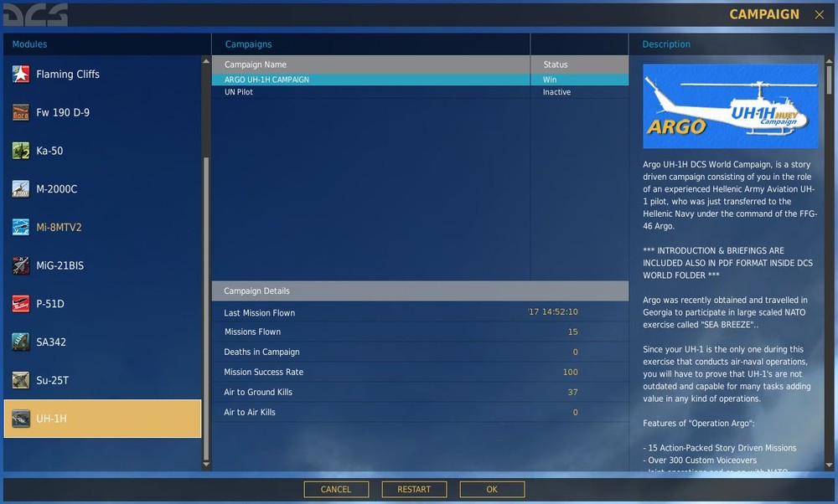Click the Air to Air Kills row

click(420, 412)
